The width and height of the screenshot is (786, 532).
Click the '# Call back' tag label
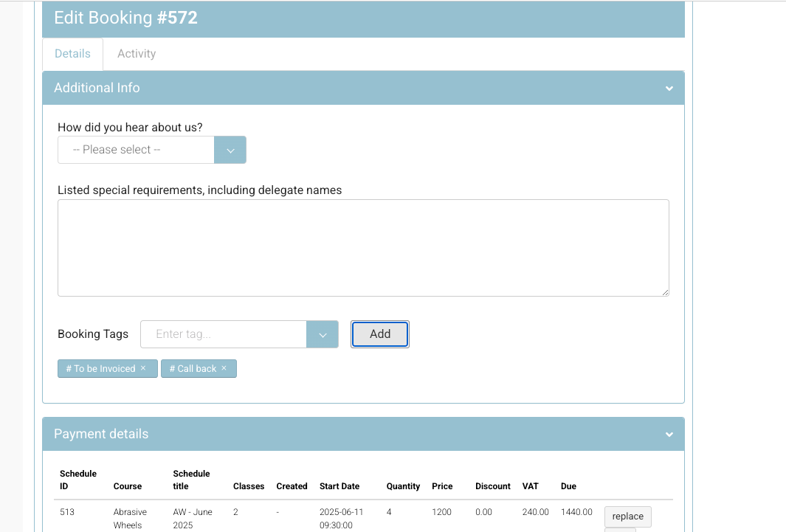pos(193,369)
